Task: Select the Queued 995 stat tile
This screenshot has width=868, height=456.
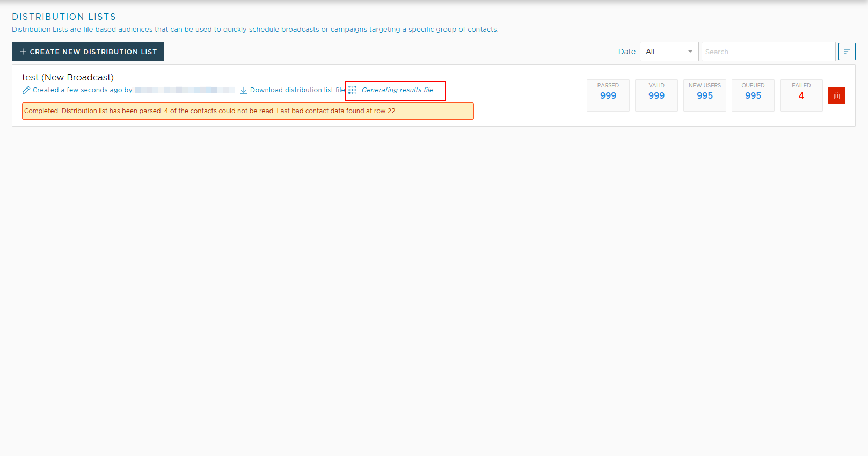Action: [753, 95]
